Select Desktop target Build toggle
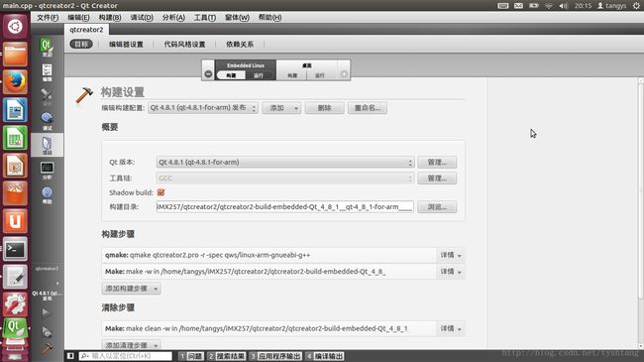 pyautogui.click(x=292, y=75)
